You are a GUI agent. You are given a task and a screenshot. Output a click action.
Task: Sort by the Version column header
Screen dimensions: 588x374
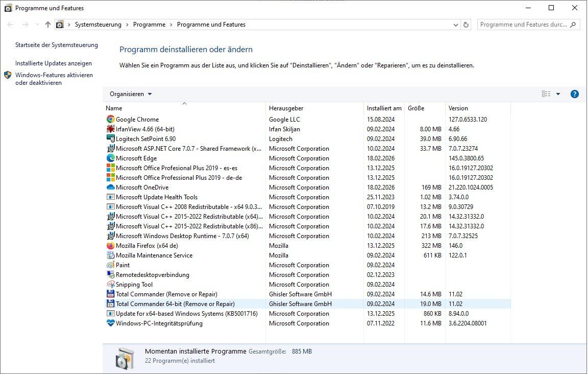pos(478,108)
